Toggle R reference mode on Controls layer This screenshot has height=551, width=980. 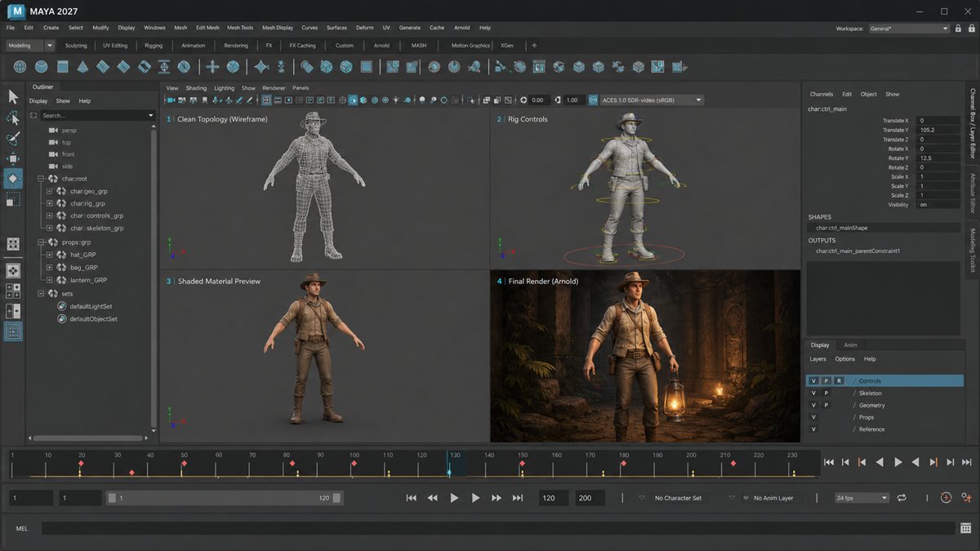click(x=839, y=381)
